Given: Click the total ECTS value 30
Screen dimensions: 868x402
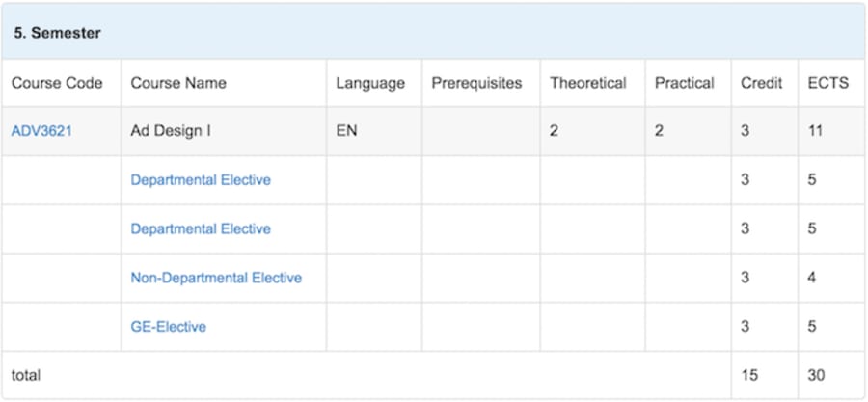Looking at the screenshot, I should (x=816, y=375).
